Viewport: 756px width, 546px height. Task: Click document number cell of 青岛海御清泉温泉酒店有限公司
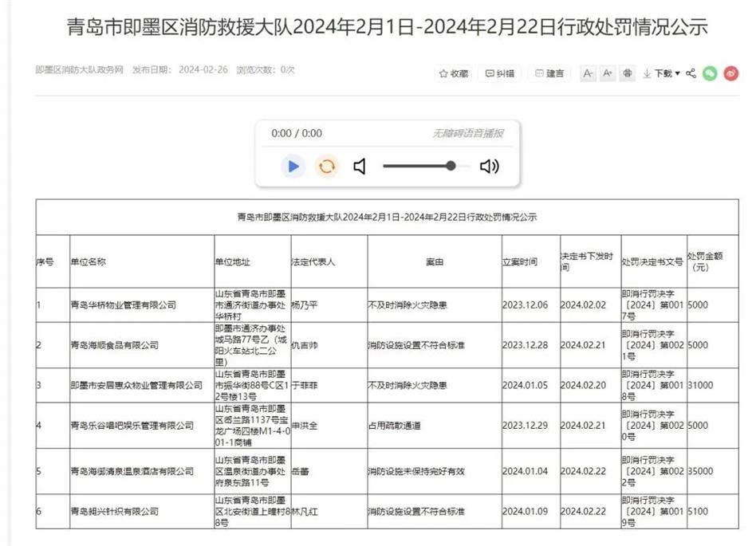click(x=653, y=471)
